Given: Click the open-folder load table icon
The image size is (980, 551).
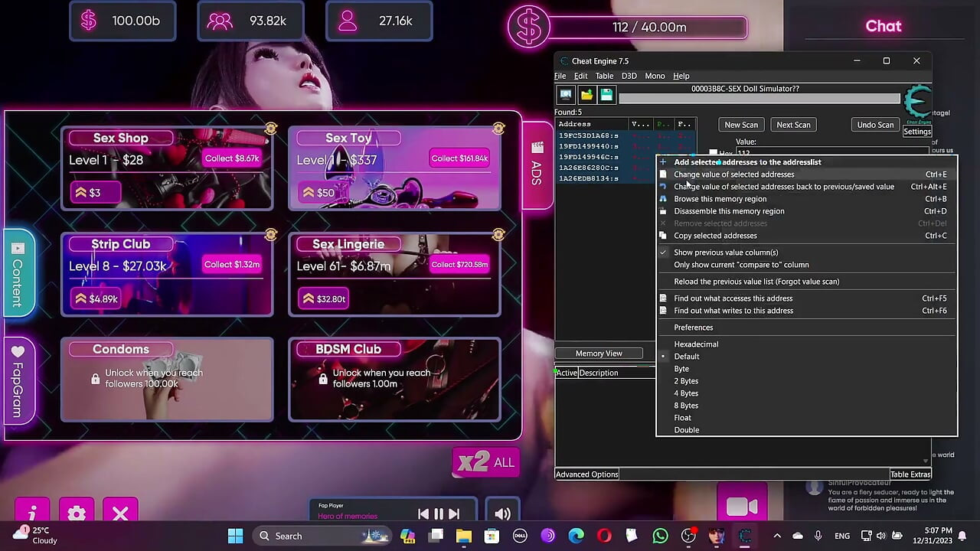Looking at the screenshot, I should (586, 95).
